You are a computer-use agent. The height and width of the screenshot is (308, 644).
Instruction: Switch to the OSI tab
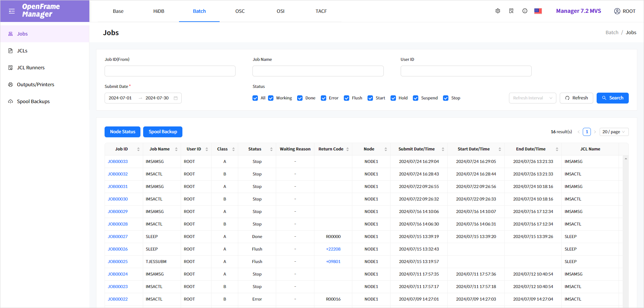click(281, 11)
